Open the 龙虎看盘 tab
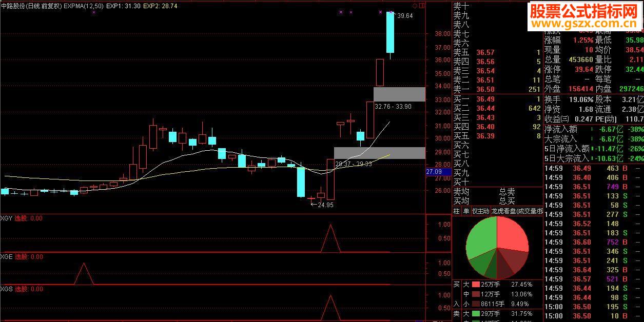This screenshot has height=322, width=644. pyautogui.click(x=516, y=211)
